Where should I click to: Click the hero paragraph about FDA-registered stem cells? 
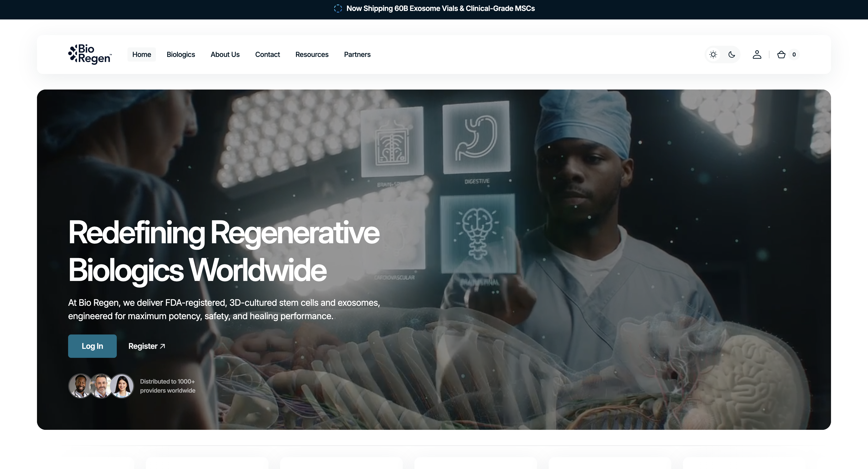(x=224, y=309)
